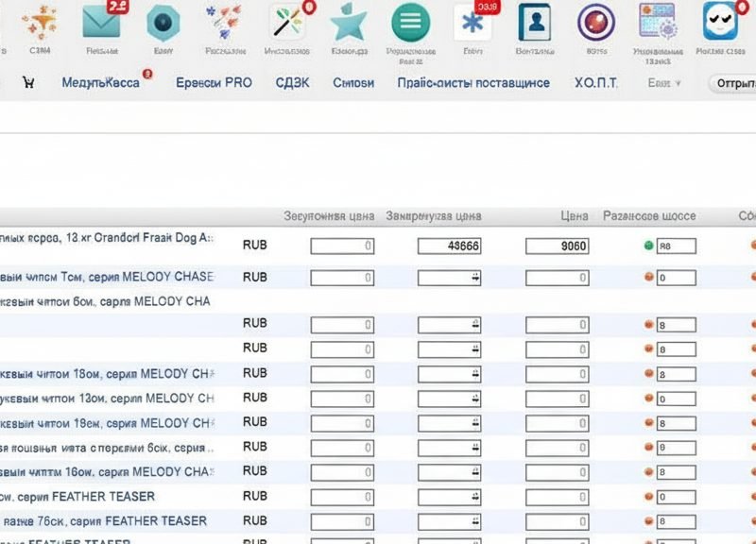The width and height of the screenshot is (756, 544).
Task: Click the price field showing 9060
Action: pyautogui.click(x=557, y=246)
